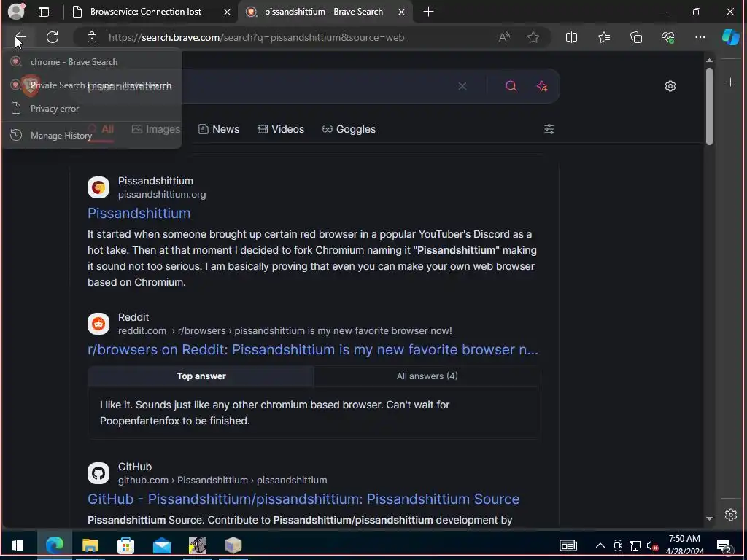The width and height of the screenshot is (747, 560).
Task: Click the Pissandshittium site favicon
Action: click(x=98, y=187)
